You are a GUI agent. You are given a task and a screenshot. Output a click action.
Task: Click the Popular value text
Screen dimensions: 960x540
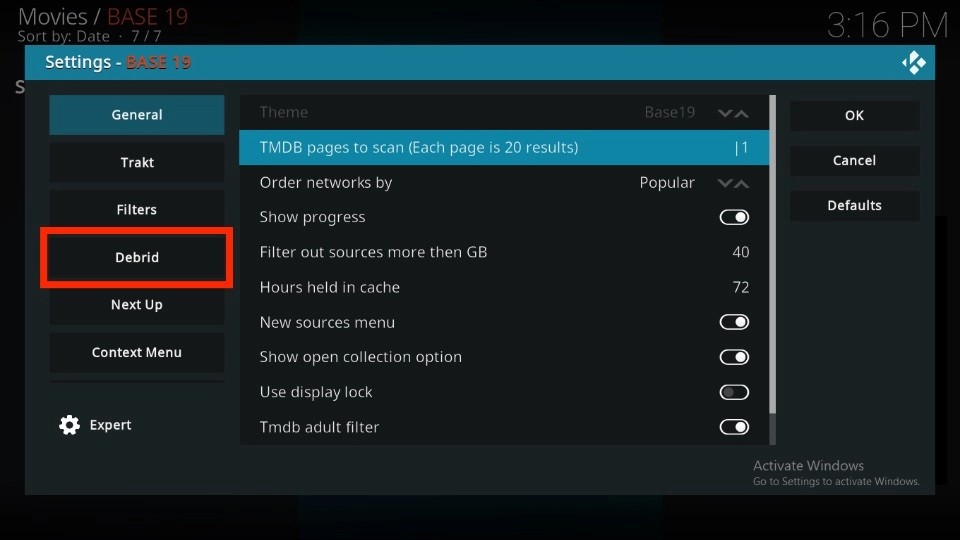[x=667, y=183]
